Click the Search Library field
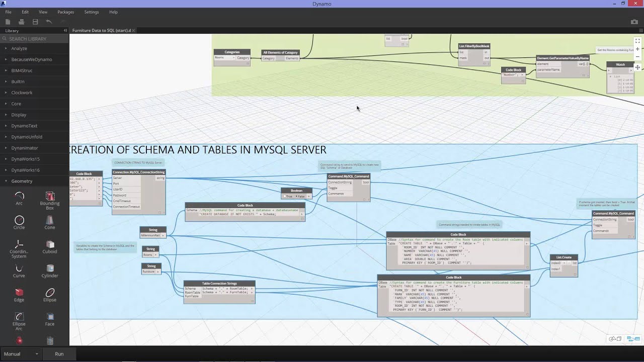The image size is (644, 362). 34,39
